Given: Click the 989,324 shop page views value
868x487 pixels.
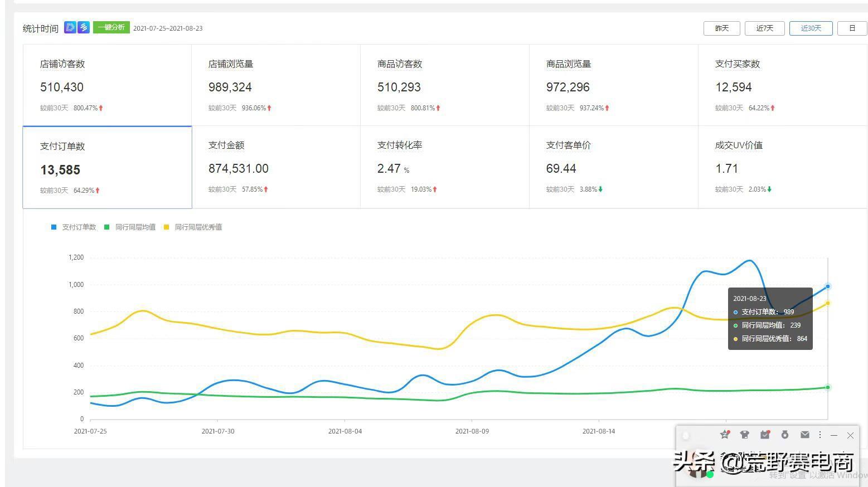Looking at the screenshot, I should [x=230, y=87].
